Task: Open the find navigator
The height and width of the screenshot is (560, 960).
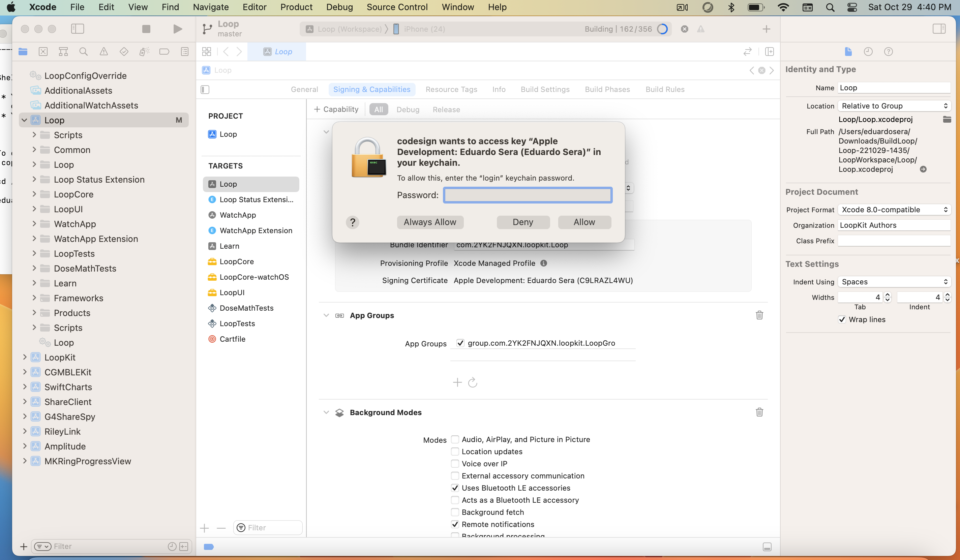Action: point(84,52)
